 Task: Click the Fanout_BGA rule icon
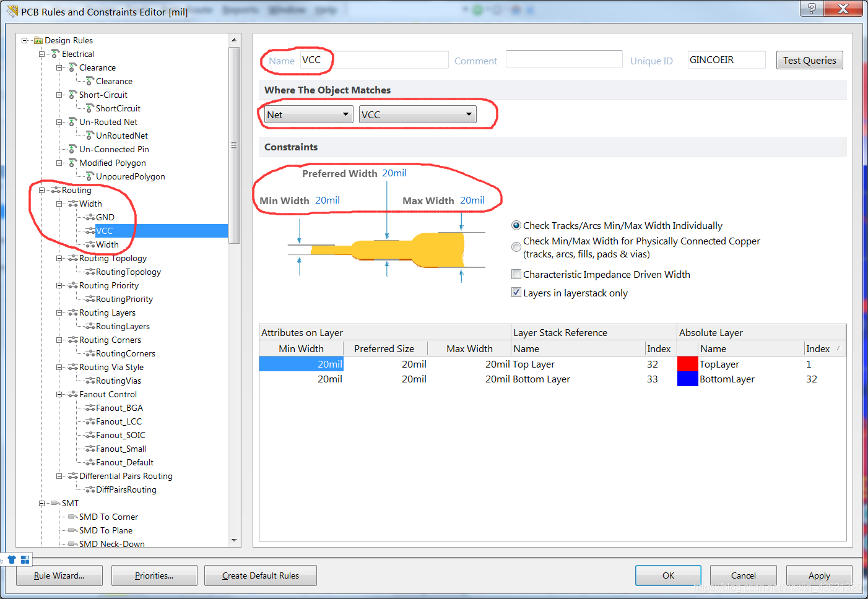[90, 408]
